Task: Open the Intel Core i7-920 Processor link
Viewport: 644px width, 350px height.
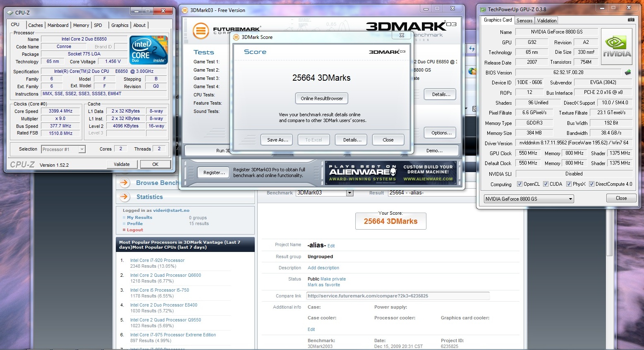Action: [157, 261]
